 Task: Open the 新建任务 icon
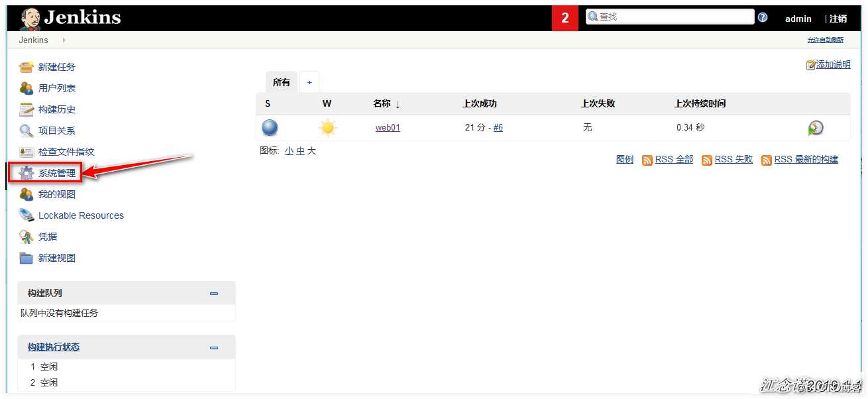click(x=27, y=67)
